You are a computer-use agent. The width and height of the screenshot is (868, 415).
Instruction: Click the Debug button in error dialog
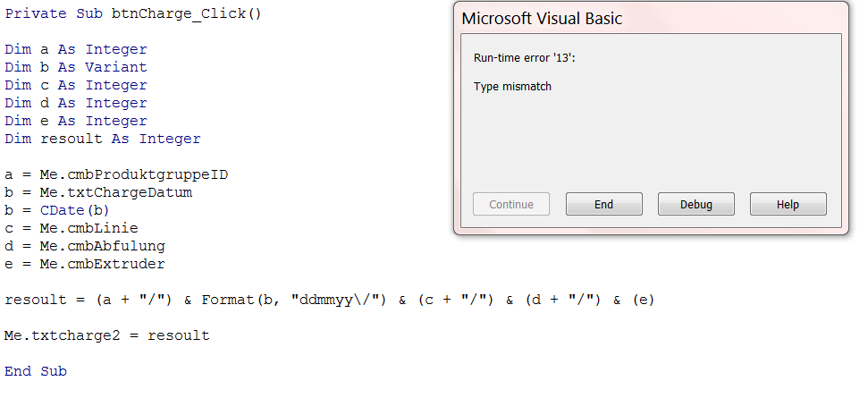point(695,204)
